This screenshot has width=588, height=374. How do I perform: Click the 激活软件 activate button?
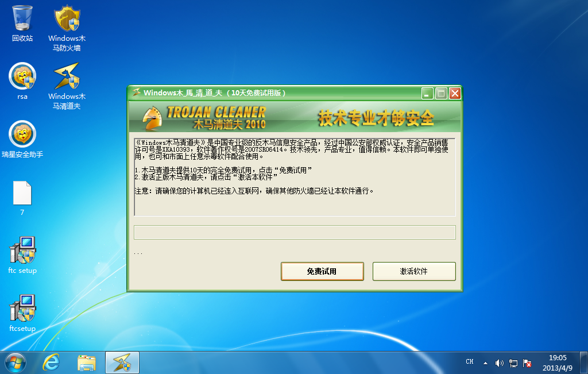coord(414,271)
